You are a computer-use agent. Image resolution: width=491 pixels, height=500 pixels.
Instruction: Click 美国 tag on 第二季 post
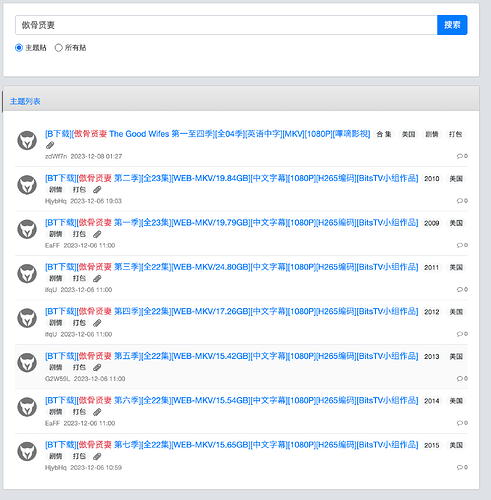[x=456, y=179]
